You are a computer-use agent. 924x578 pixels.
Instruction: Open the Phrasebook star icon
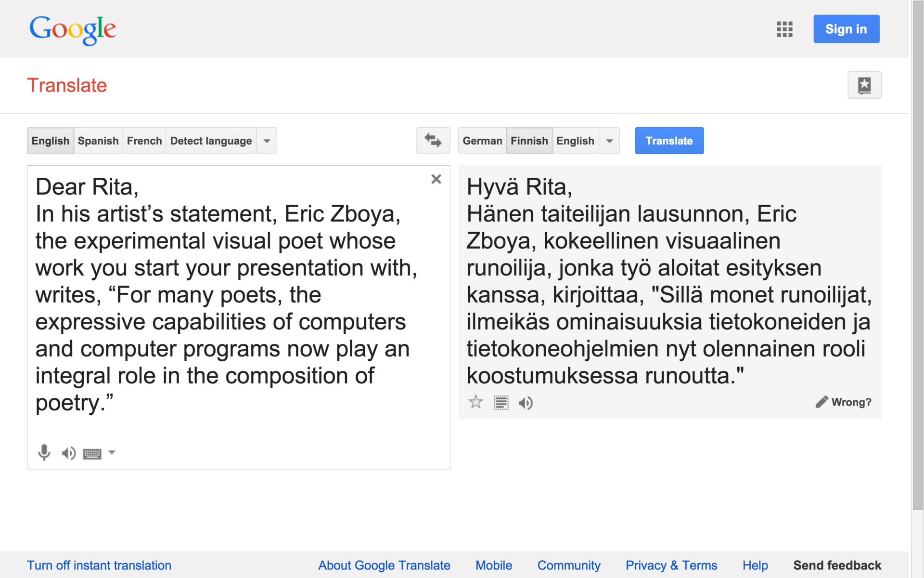(864, 85)
